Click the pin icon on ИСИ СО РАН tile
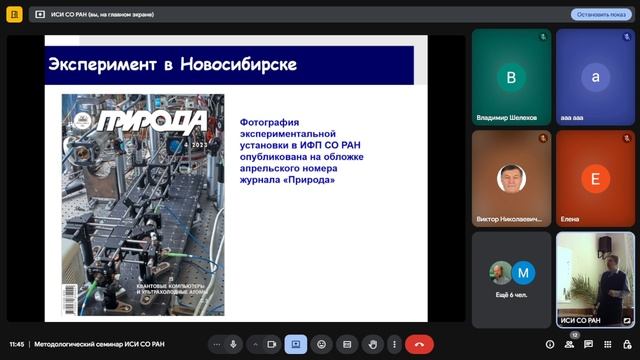This screenshot has height=360, width=640. click(x=627, y=320)
